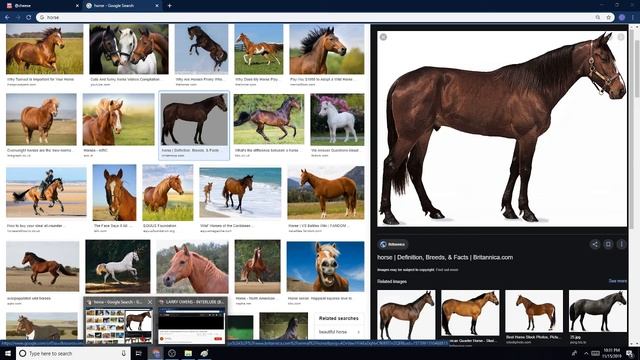Open the Britannica.com horse title link
This screenshot has height=360, width=640.
point(445,258)
